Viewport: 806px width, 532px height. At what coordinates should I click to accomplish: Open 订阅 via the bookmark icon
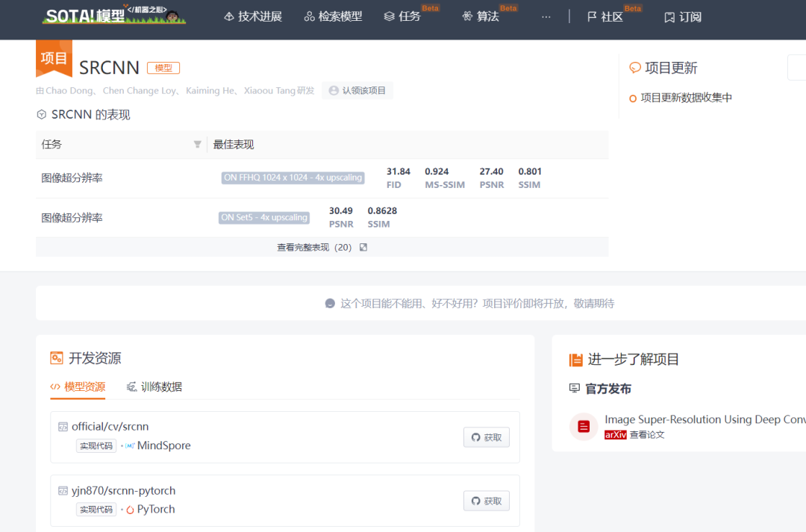point(668,16)
